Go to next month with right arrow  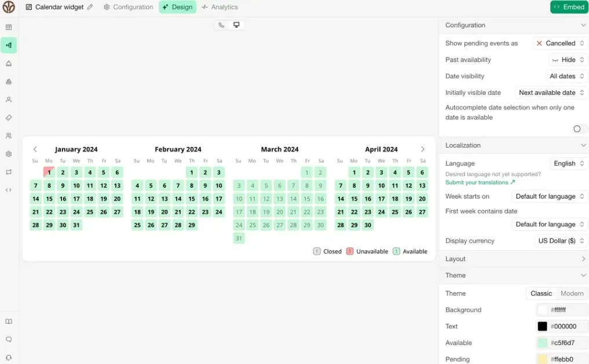[423, 149]
